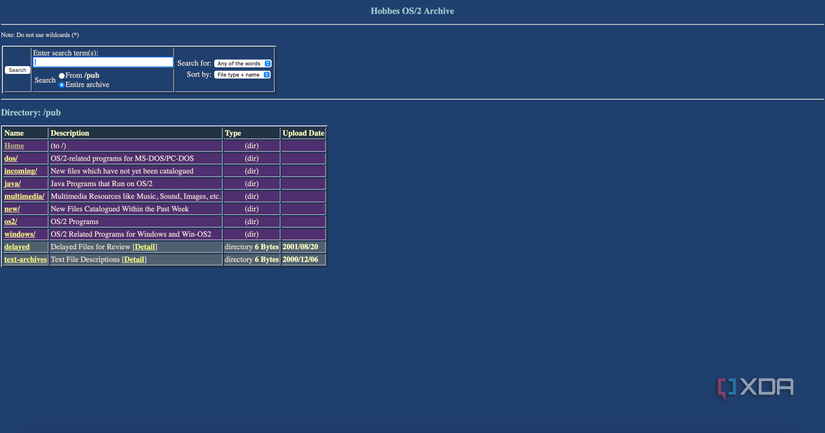The height and width of the screenshot is (433, 825).
Task: Open the text-archives directory link
Action: (x=25, y=259)
